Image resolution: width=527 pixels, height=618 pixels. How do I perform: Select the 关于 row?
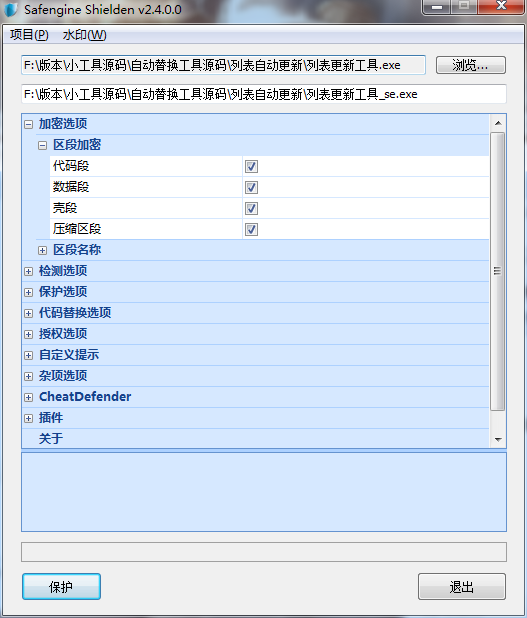pos(255,438)
